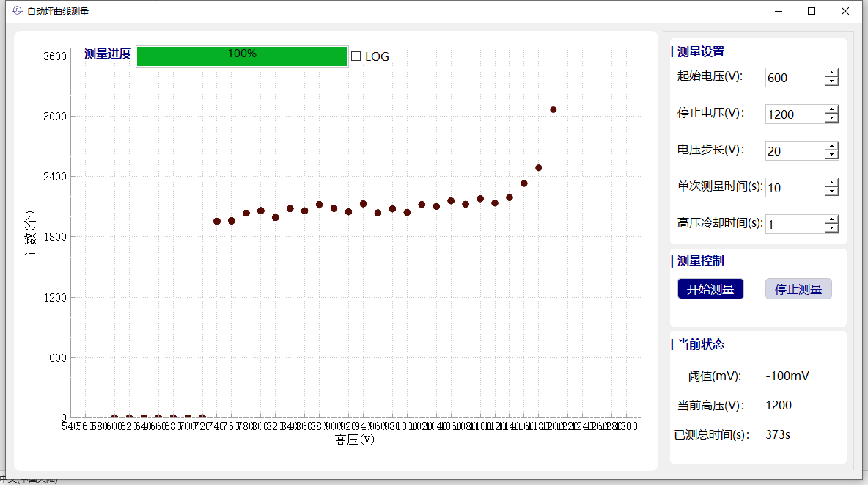This screenshot has height=485, width=868.
Task: Click the 100% measurement progress bar
Action: click(x=242, y=56)
